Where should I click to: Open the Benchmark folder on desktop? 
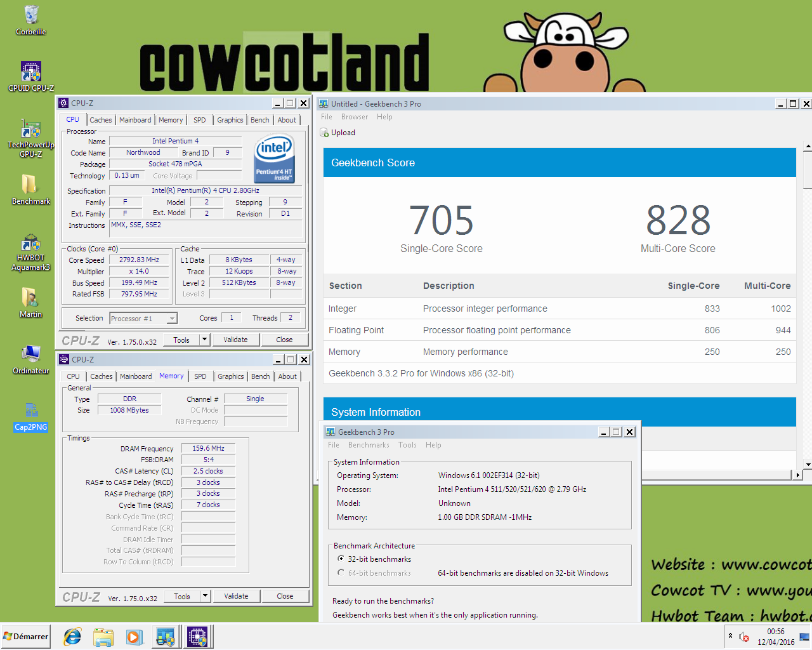tap(30, 189)
